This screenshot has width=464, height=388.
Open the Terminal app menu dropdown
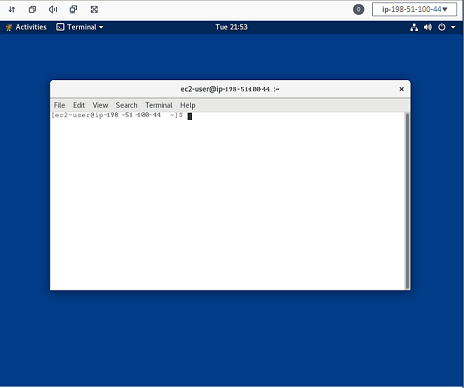pyautogui.click(x=80, y=27)
